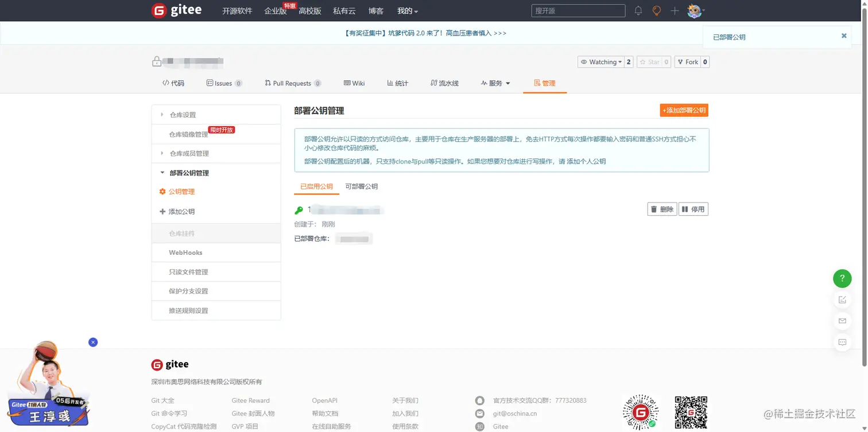This screenshot has height=432, width=868.
Task: Select the 已启用公钥 tab
Action: coord(316,186)
